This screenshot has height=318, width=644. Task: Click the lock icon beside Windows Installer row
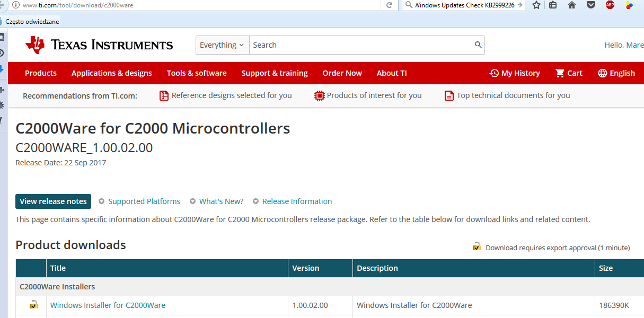(33, 305)
